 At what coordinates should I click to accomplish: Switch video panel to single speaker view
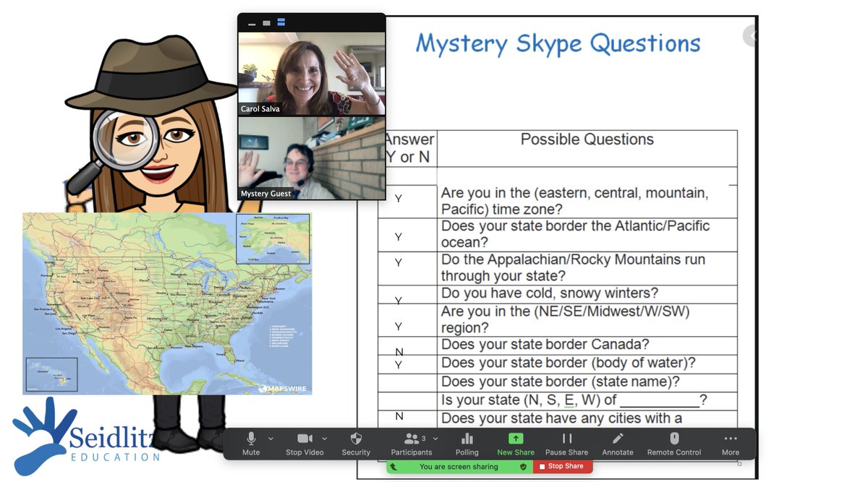tap(266, 23)
